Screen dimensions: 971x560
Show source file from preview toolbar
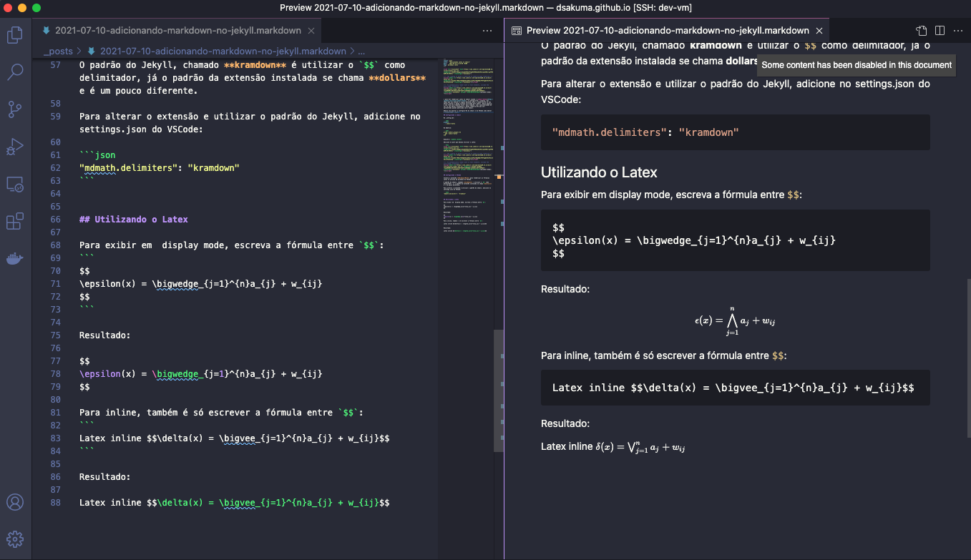click(922, 31)
